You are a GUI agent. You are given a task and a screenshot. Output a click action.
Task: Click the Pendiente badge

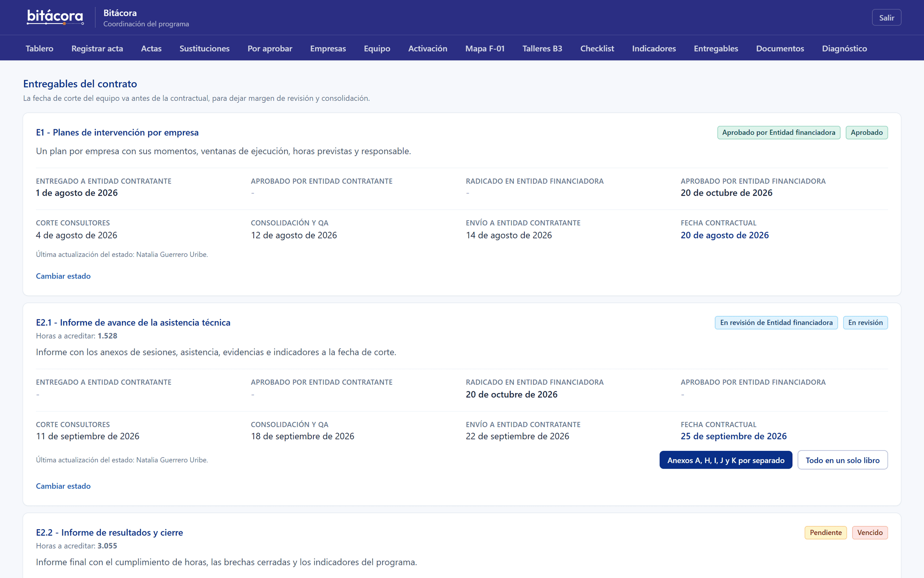[825, 532]
